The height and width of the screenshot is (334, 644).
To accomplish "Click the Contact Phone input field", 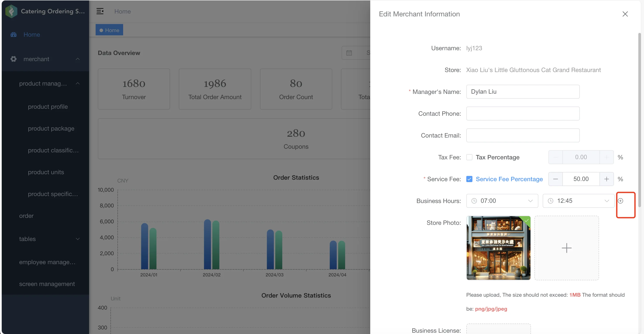I will (x=523, y=114).
